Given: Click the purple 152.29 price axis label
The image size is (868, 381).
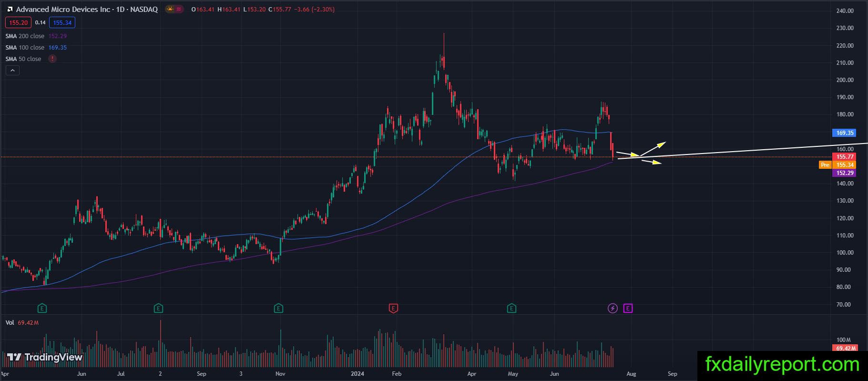Looking at the screenshot, I should (x=845, y=173).
